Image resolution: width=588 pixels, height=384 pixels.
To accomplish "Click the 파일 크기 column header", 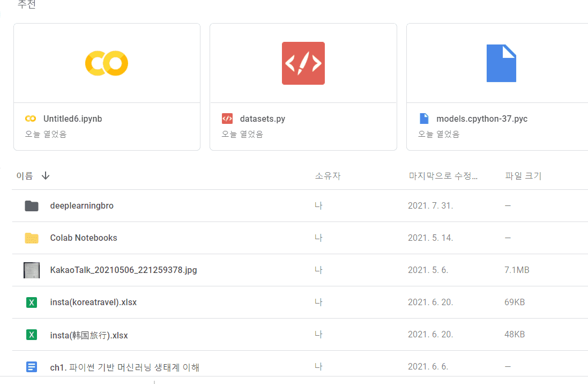I will 523,176.
